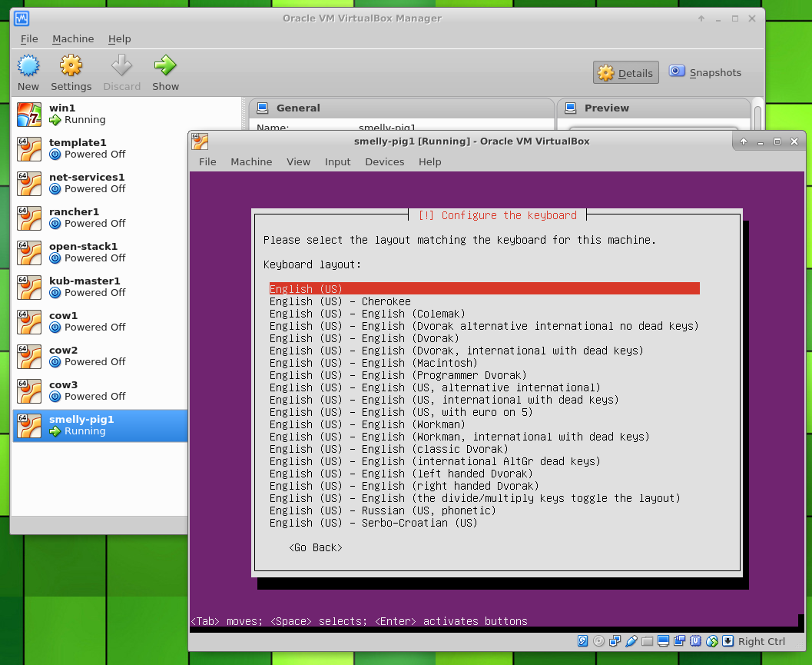
Task: Select the cow1 VM in list
Action: coord(101,322)
